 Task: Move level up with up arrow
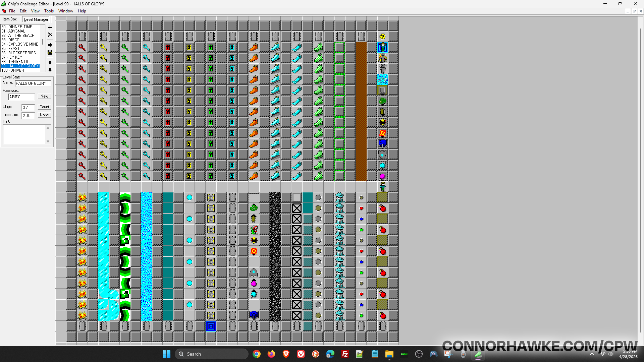point(50,62)
